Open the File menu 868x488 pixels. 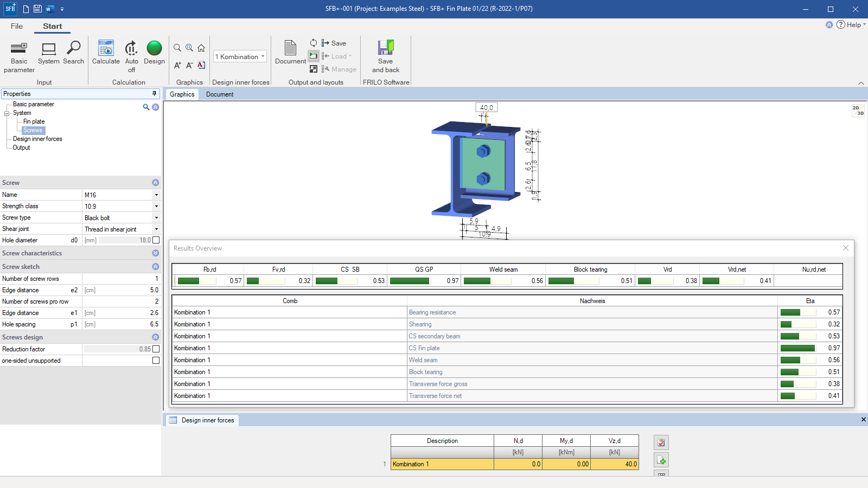click(17, 26)
